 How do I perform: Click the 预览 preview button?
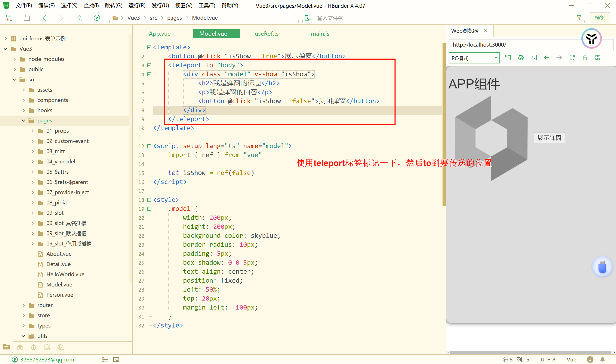pyautogui.click(x=600, y=18)
